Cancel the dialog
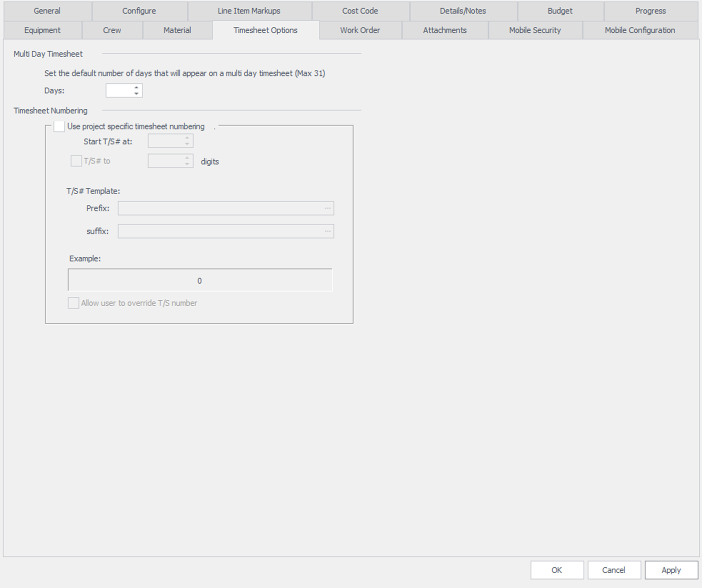This screenshot has width=702, height=588. coord(614,570)
